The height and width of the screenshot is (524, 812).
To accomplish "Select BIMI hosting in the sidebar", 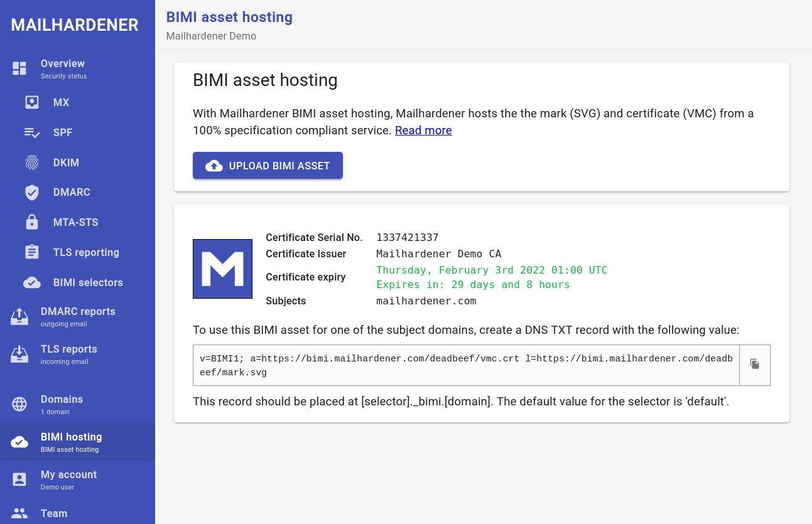I will point(71,442).
